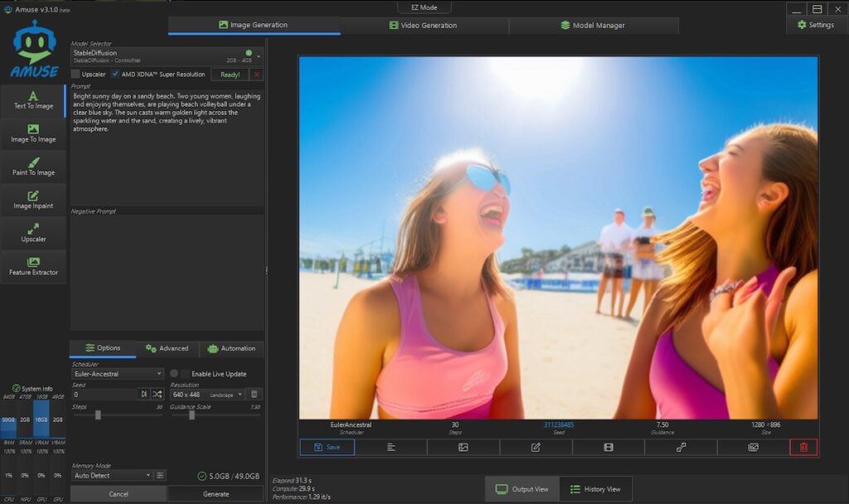Click the random seed shuffle icon
This screenshot has height=504, width=849.
pos(157,395)
